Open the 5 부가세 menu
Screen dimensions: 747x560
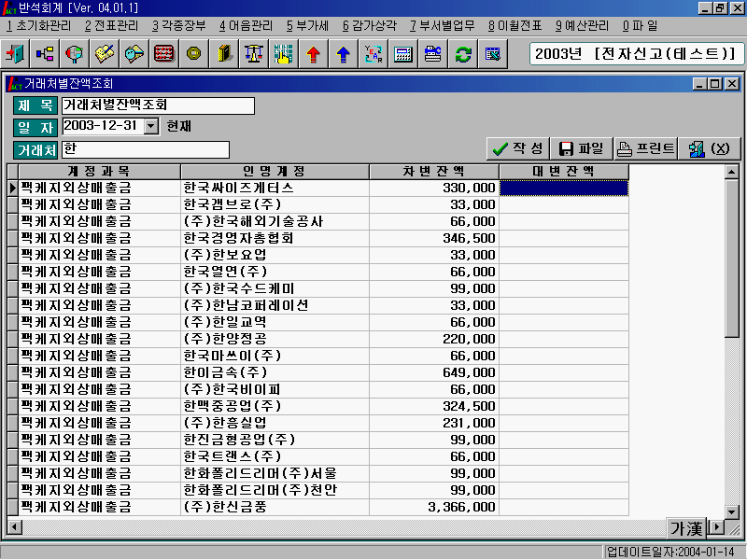(x=307, y=26)
